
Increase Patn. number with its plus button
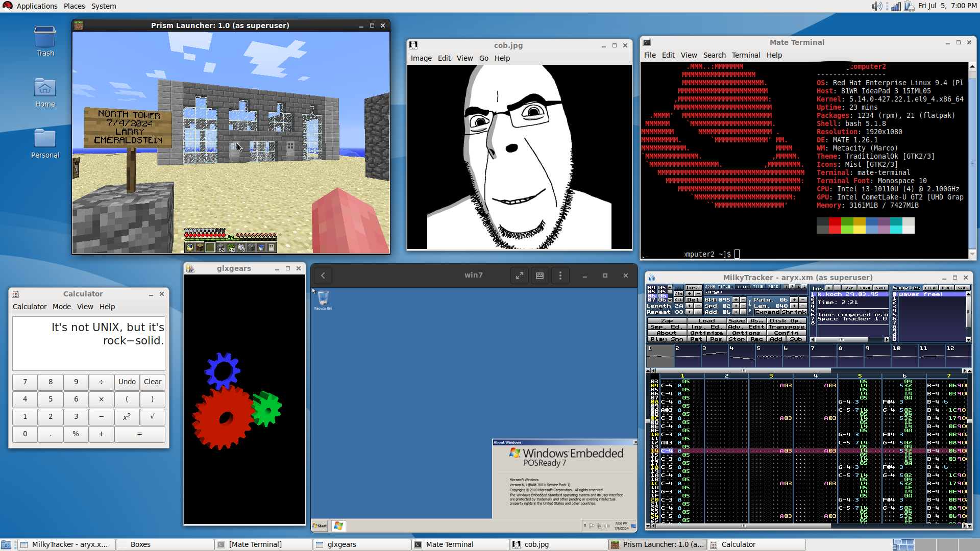pyautogui.click(x=794, y=300)
